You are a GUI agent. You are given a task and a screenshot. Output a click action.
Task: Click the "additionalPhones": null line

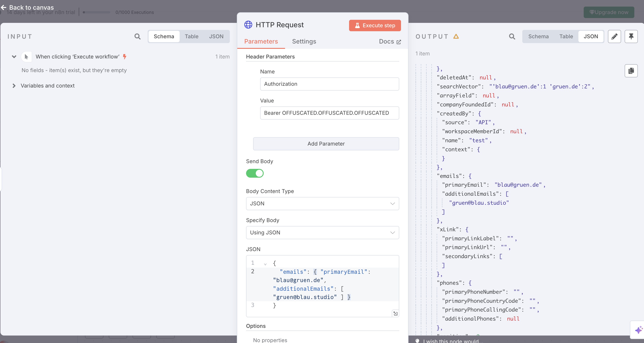pos(480,319)
